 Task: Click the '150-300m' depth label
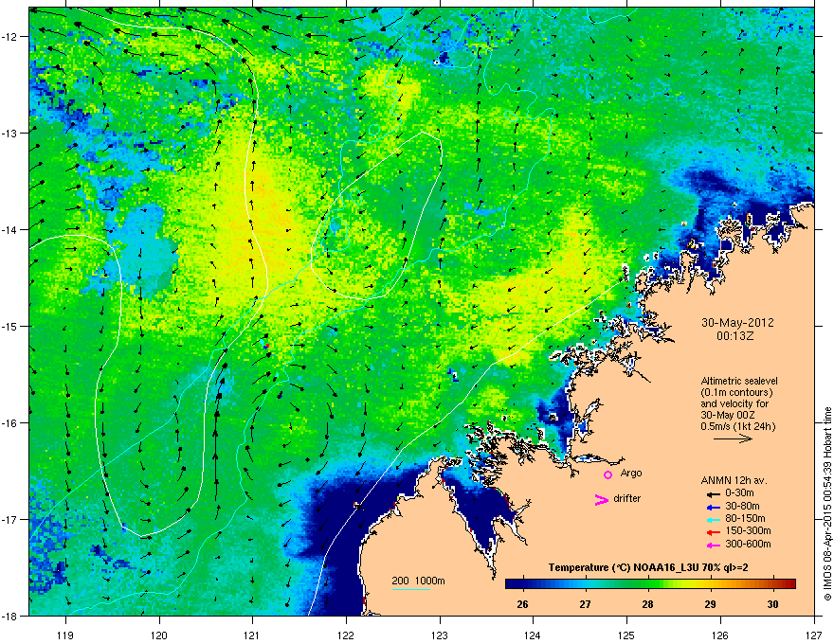[748, 530]
